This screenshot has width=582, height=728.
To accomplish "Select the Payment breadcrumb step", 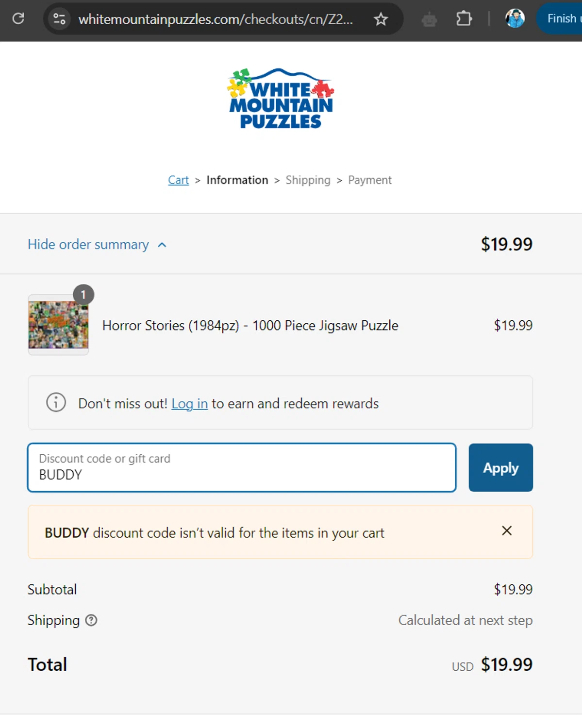I will [x=369, y=180].
